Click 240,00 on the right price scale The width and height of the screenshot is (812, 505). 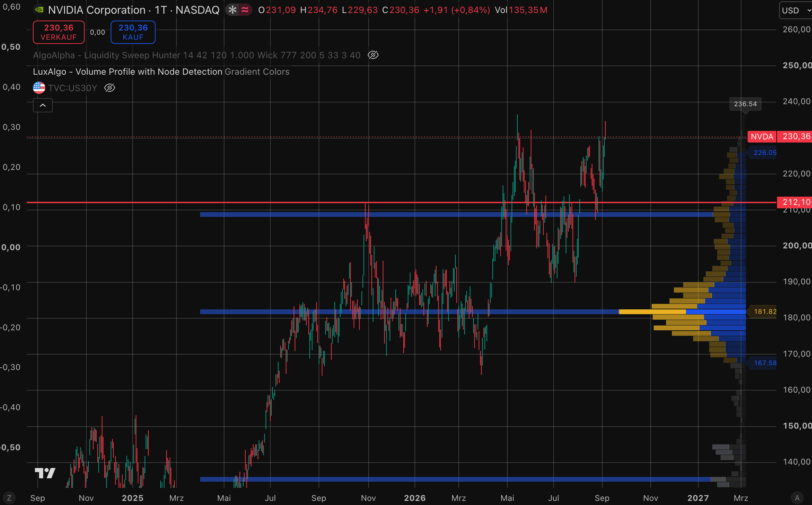click(797, 101)
